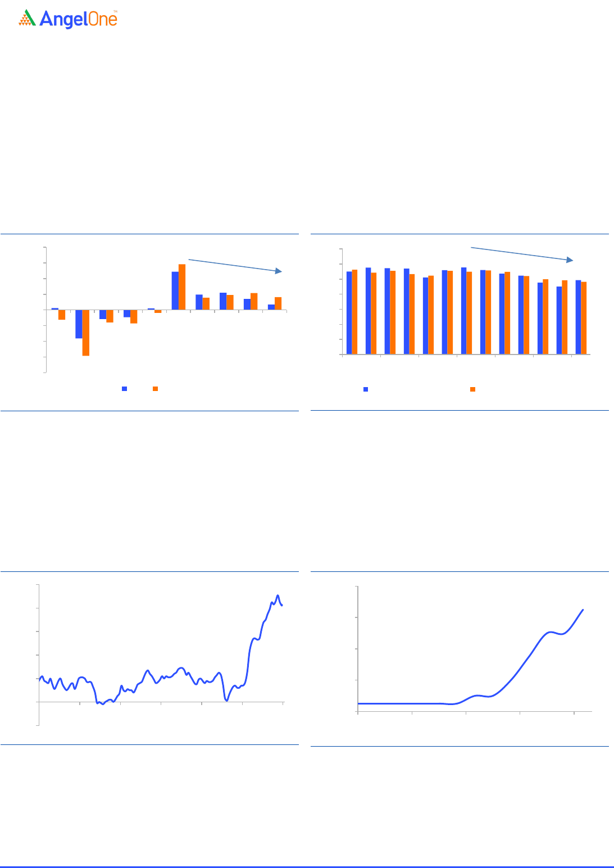614x868 pixels.
Task: Click blue legend square under right bar chart
Action: pyautogui.click(x=366, y=389)
